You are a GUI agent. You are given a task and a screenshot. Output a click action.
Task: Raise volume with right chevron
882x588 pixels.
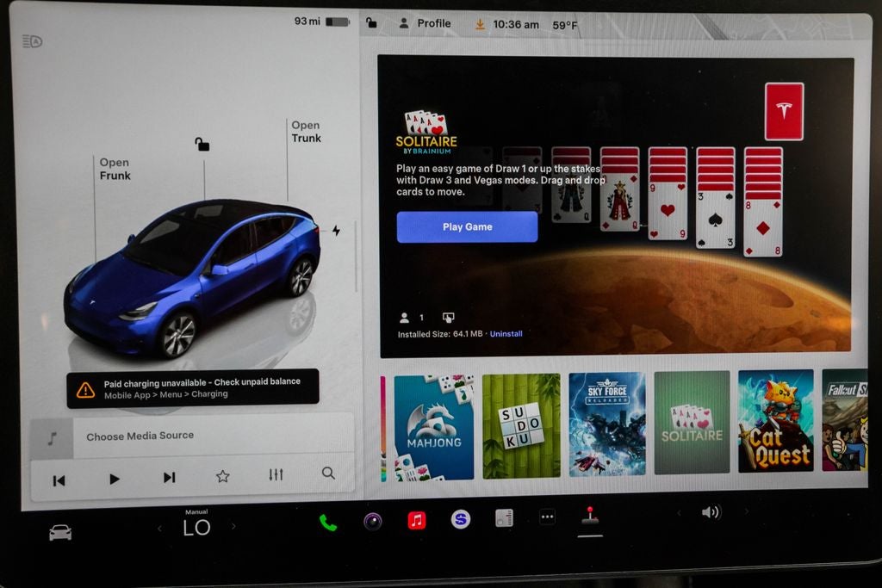[747, 511]
